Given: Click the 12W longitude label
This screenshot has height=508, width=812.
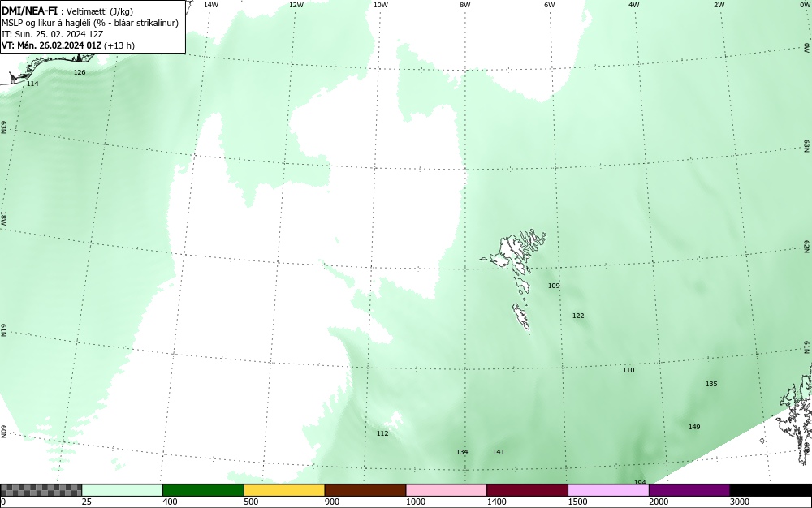Looking at the screenshot, I should pos(296,5).
